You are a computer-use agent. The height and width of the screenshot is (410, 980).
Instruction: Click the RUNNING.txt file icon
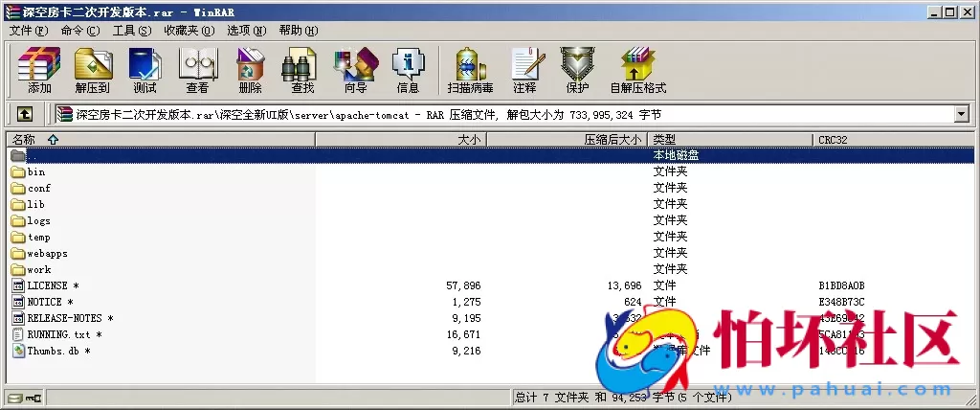click(x=18, y=334)
